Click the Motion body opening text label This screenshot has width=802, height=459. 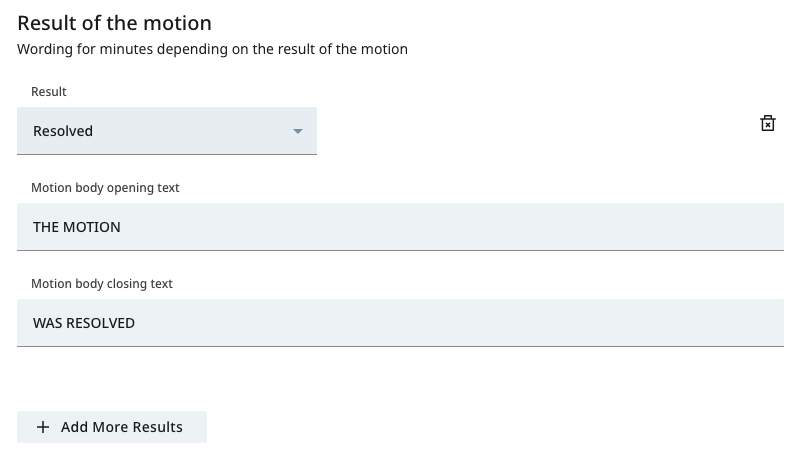click(x=105, y=188)
